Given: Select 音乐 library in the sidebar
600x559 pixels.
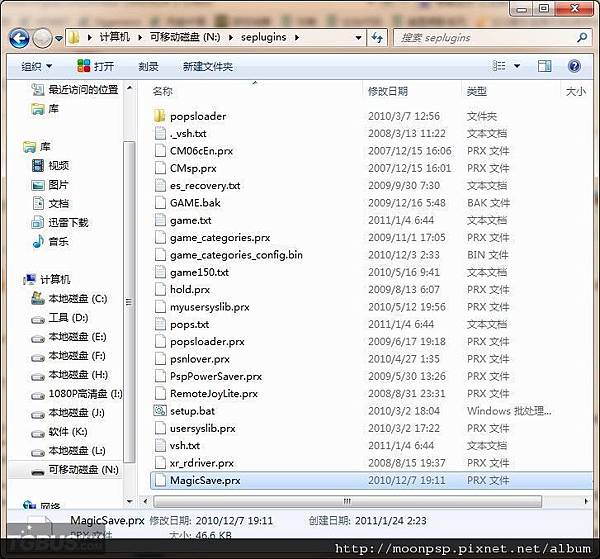Looking at the screenshot, I should [x=50, y=241].
